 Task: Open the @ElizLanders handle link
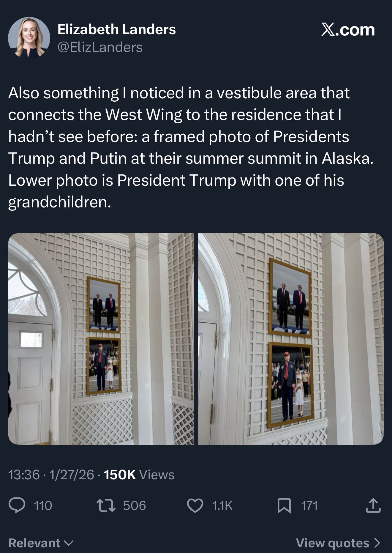tap(100, 47)
